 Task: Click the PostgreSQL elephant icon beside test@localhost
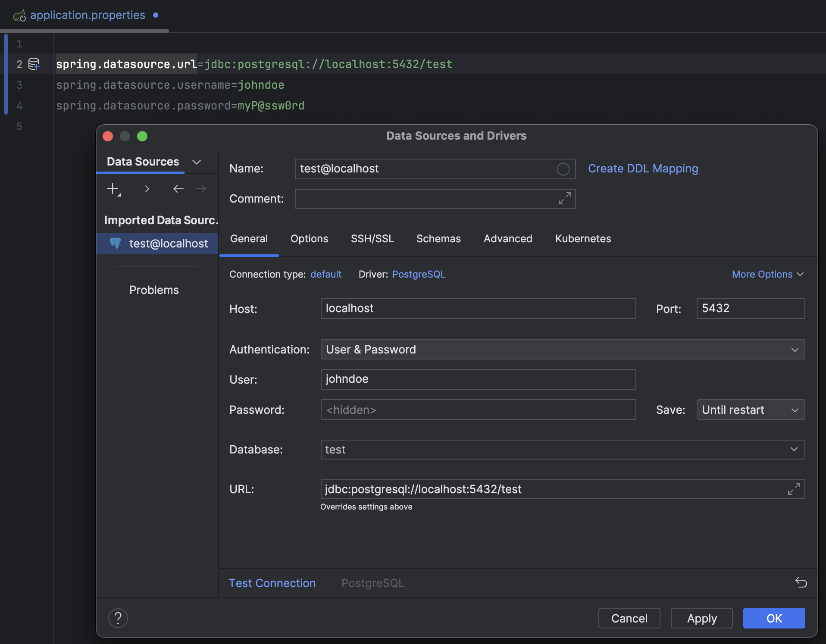pyautogui.click(x=116, y=243)
